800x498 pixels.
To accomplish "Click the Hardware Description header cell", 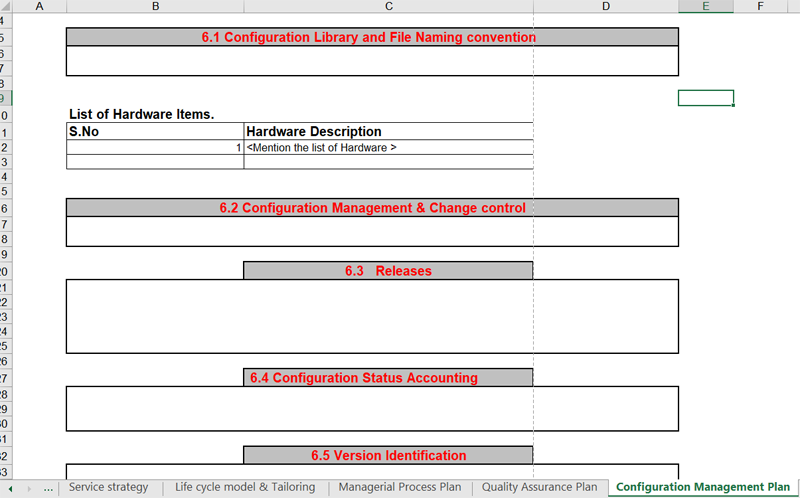I will 388,131.
